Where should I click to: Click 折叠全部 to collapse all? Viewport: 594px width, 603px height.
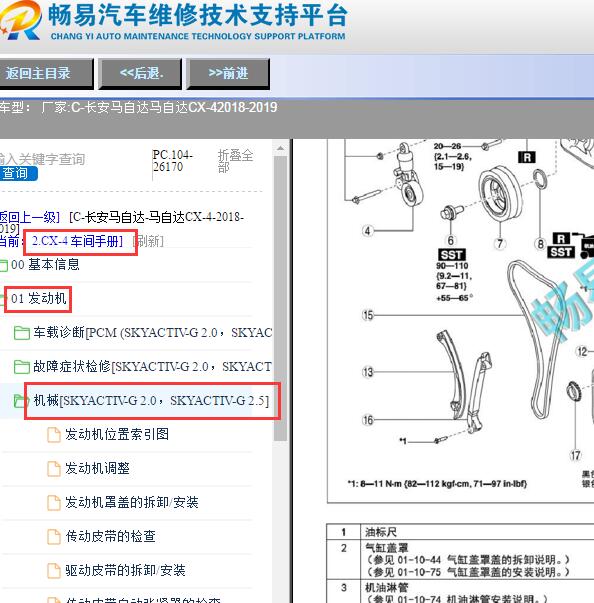235,161
